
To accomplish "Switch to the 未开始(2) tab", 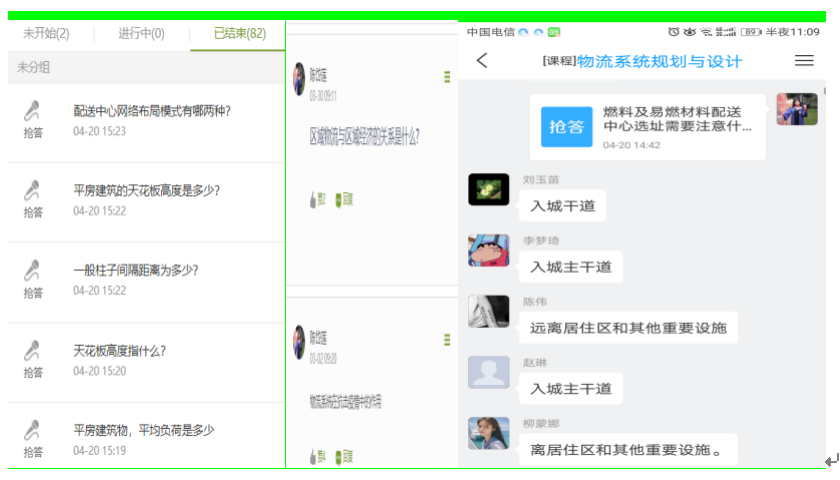I will click(x=46, y=34).
